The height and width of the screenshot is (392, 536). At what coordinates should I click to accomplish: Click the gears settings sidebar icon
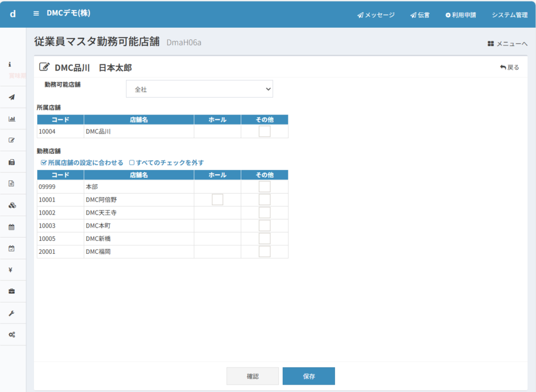pos(12,334)
